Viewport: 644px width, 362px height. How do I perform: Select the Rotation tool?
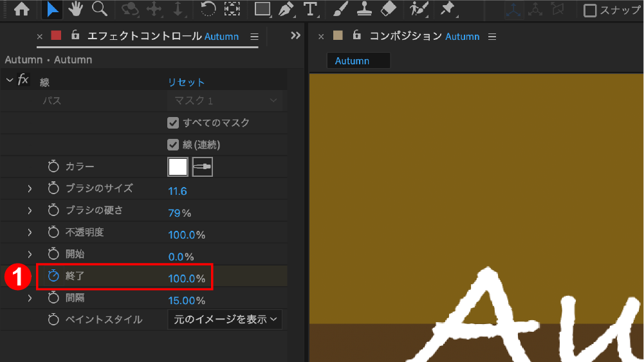(208, 9)
